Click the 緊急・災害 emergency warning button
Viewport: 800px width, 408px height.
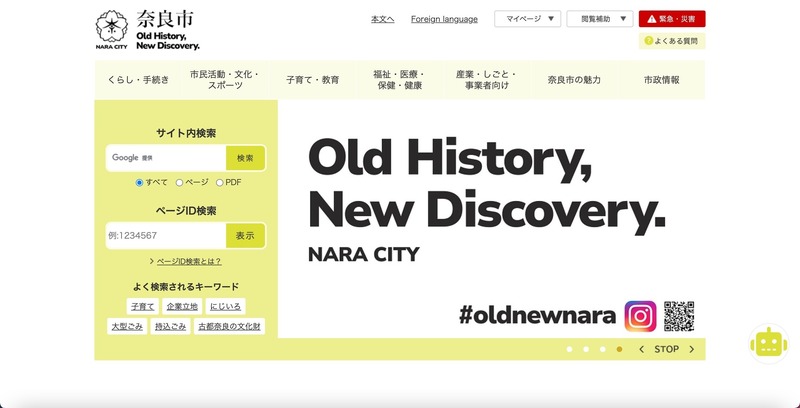(x=671, y=19)
